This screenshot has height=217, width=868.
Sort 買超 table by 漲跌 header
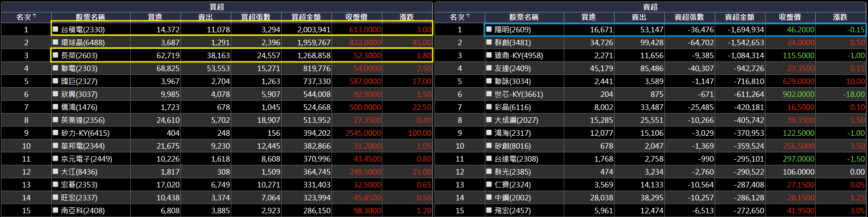(407, 17)
